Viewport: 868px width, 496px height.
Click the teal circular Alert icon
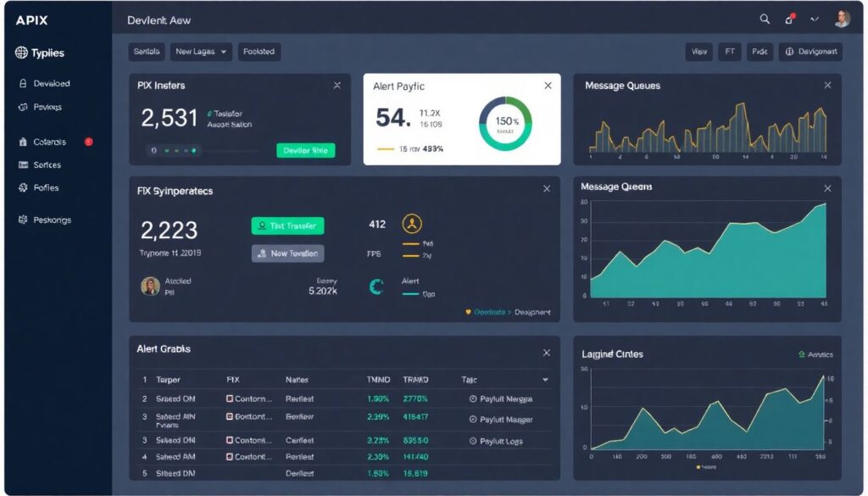377,287
